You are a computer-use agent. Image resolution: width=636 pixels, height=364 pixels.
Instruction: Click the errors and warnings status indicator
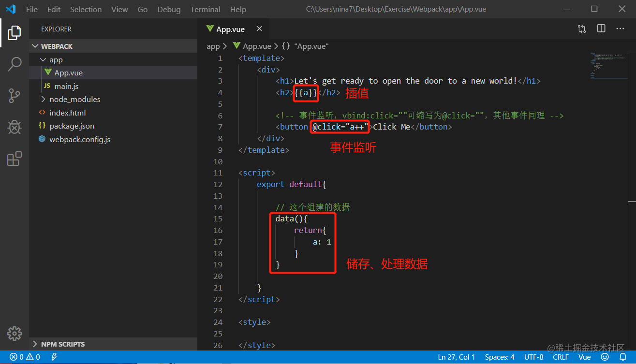pyautogui.click(x=25, y=357)
